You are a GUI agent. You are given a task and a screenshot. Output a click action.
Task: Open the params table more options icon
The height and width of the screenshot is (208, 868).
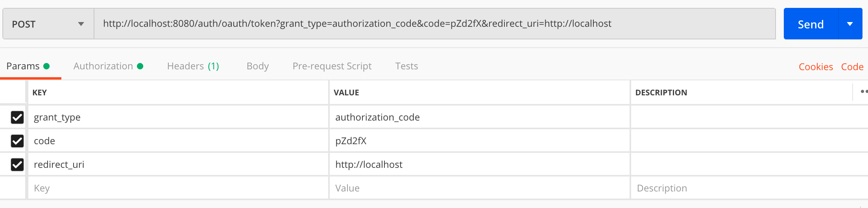(863, 92)
